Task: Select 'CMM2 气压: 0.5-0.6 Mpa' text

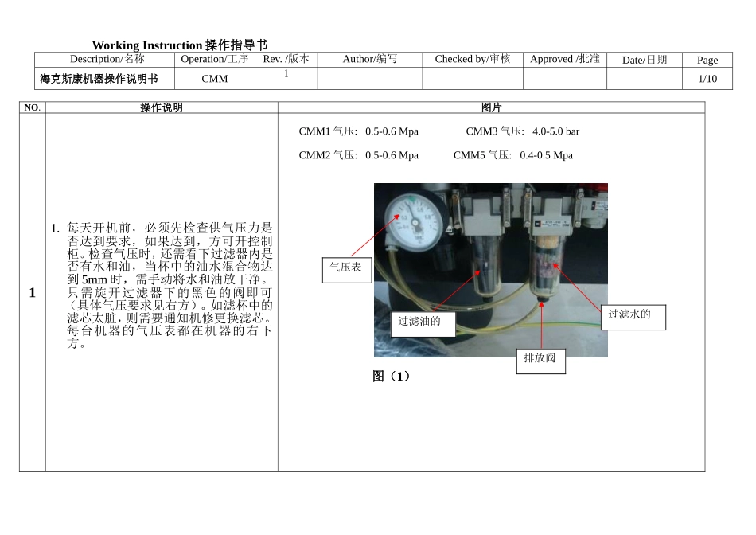Action: click(x=358, y=155)
